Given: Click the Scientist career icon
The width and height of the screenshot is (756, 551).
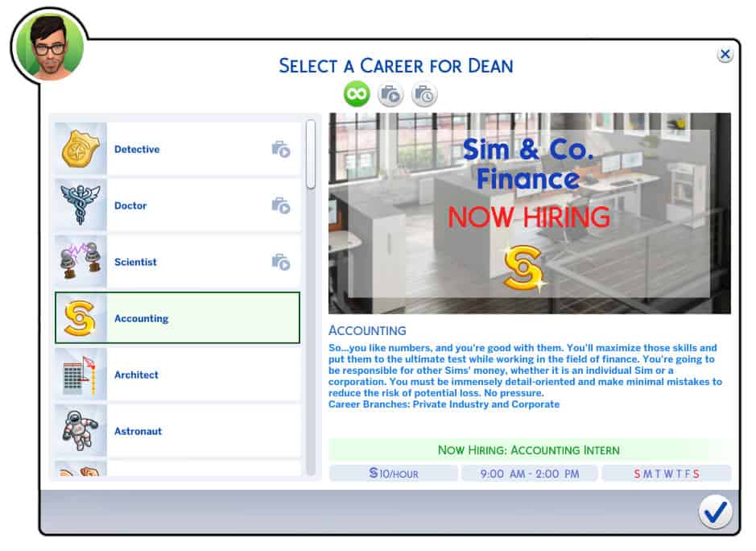Looking at the screenshot, I should 81,262.
